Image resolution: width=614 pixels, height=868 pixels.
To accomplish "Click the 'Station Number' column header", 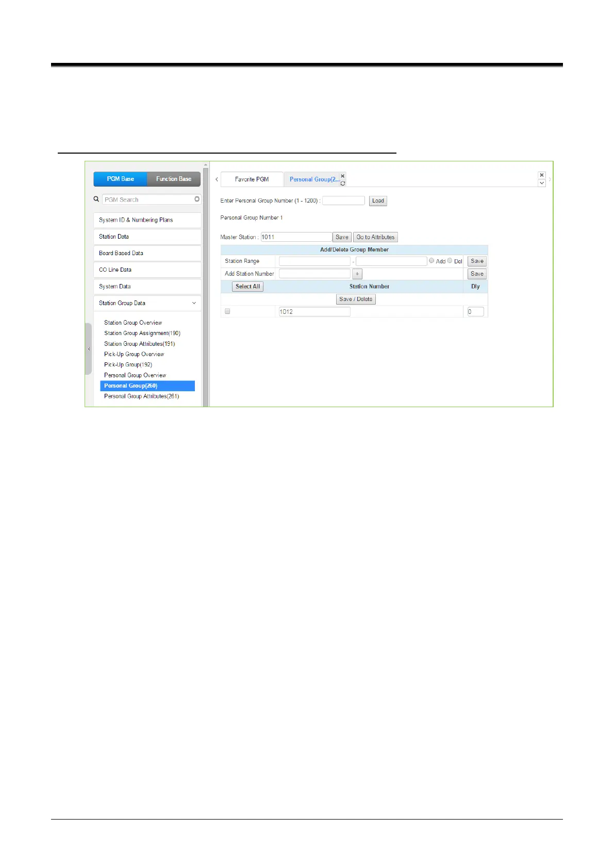I will (369, 287).
